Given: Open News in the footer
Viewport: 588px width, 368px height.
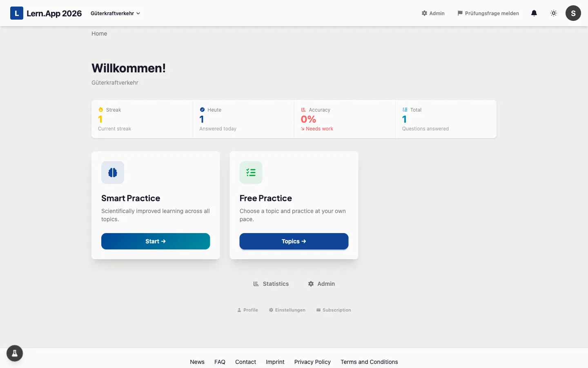Looking at the screenshot, I should click(197, 362).
